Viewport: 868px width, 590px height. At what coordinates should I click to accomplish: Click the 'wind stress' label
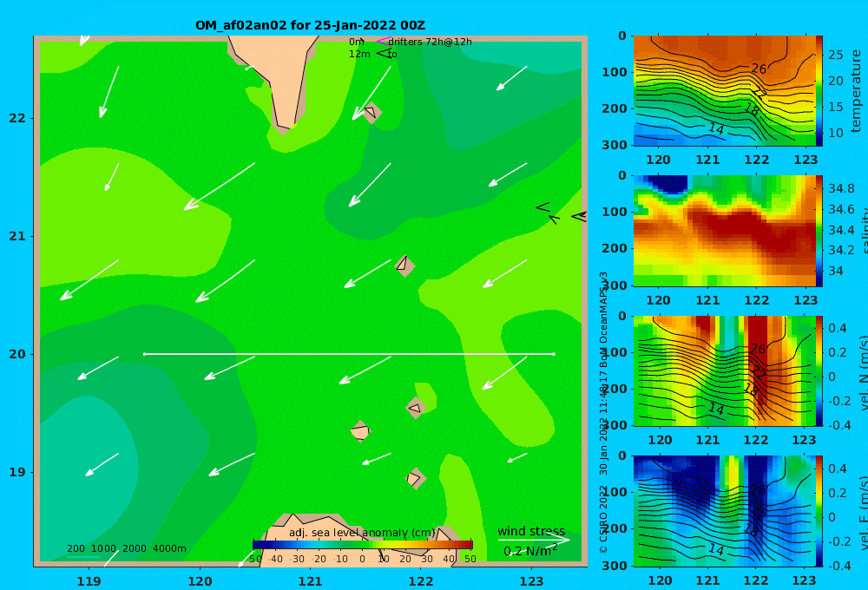pyautogui.click(x=531, y=531)
